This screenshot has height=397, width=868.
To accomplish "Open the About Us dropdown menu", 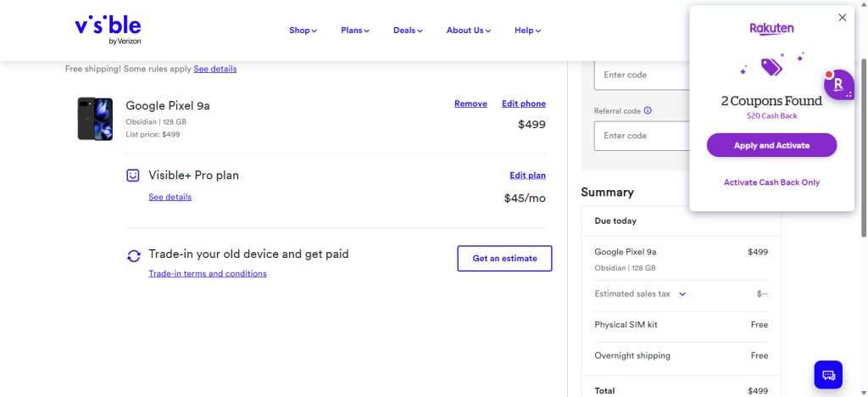I will tap(468, 31).
